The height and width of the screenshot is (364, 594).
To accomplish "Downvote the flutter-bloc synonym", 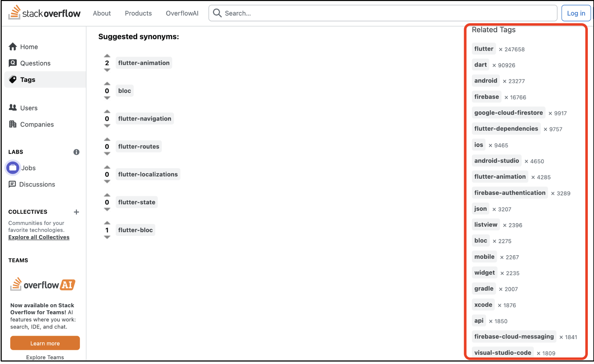I will tap(107, 237).
